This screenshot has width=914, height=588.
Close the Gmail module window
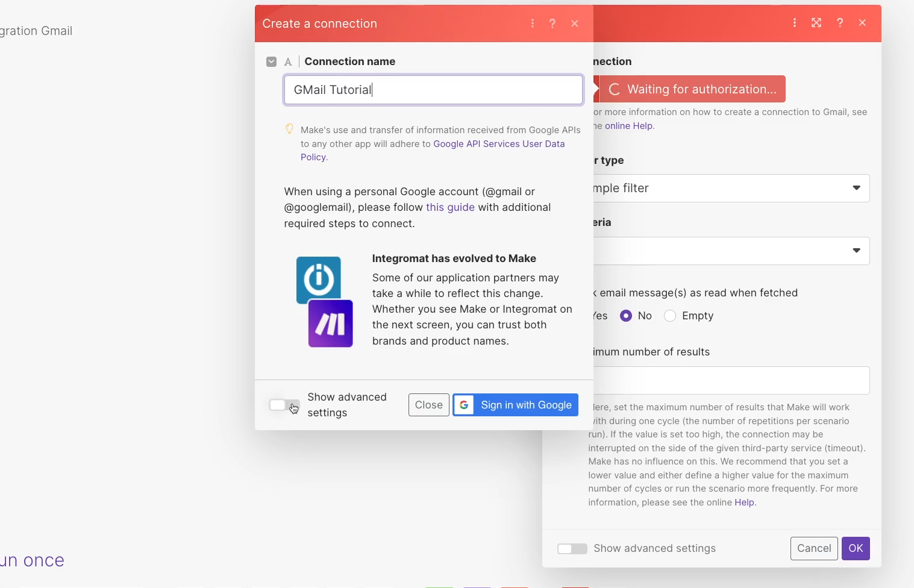[863, 23]
